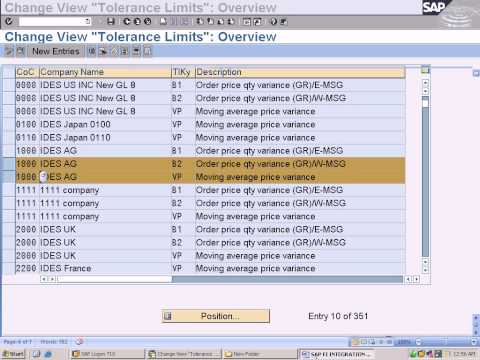Toggle row selector for 0008 key B1
This screenshot has width=480, height=360.
tap(9, 85)
